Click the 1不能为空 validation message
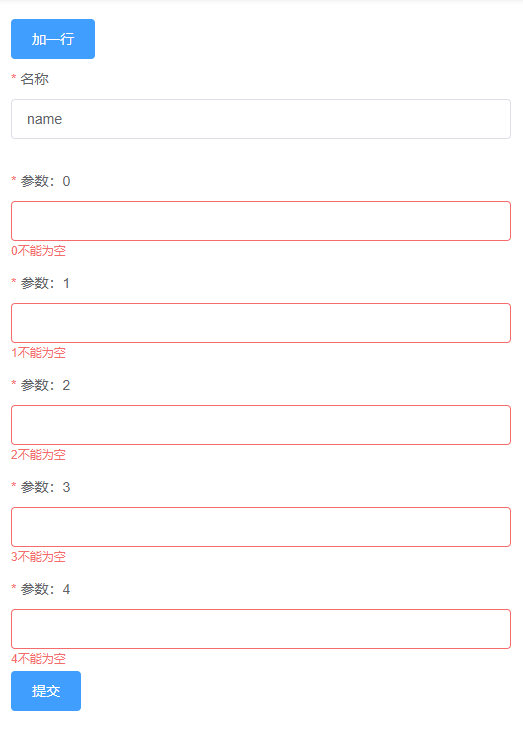523x730 pixels. [x=39, y=353]
